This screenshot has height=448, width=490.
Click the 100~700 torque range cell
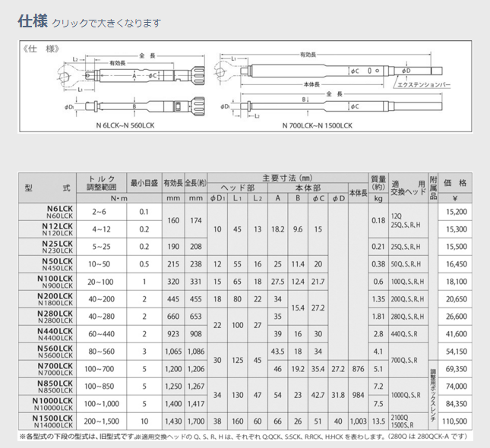pos(102,370)
